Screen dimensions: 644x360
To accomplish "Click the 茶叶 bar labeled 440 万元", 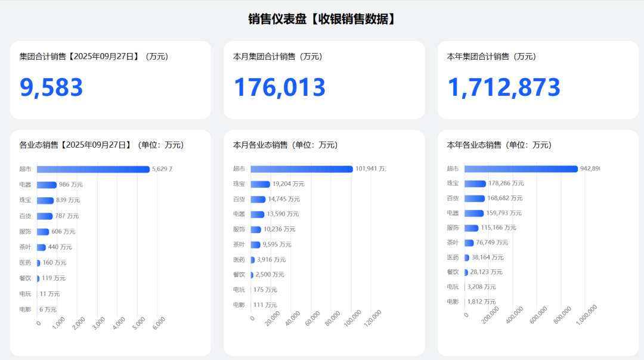I will (x=41, y=247).
